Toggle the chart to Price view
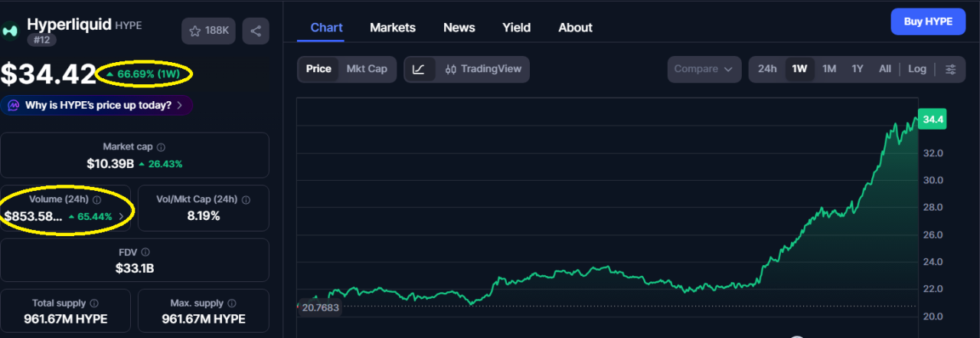Screen dimensions: 980x338 tap(318, 69)
